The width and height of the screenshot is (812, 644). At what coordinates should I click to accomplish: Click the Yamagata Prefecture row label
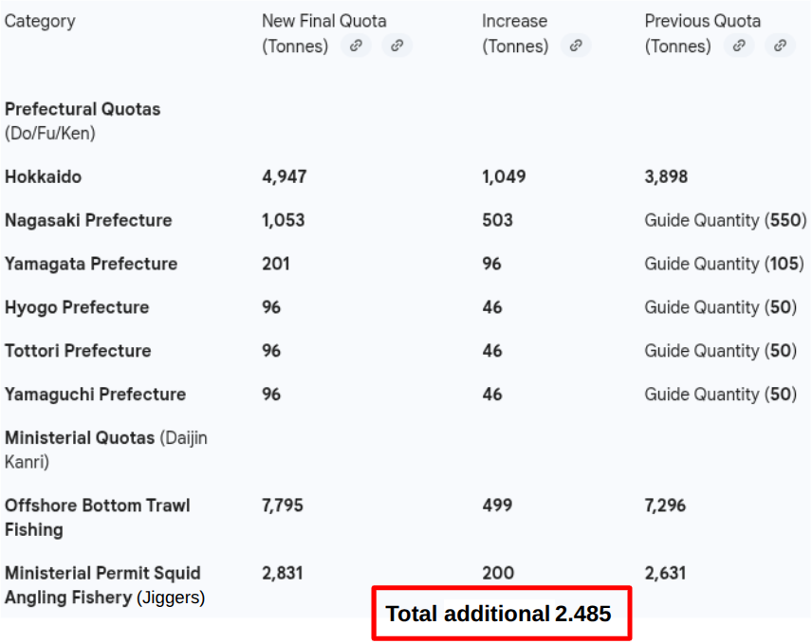(91, 264)
